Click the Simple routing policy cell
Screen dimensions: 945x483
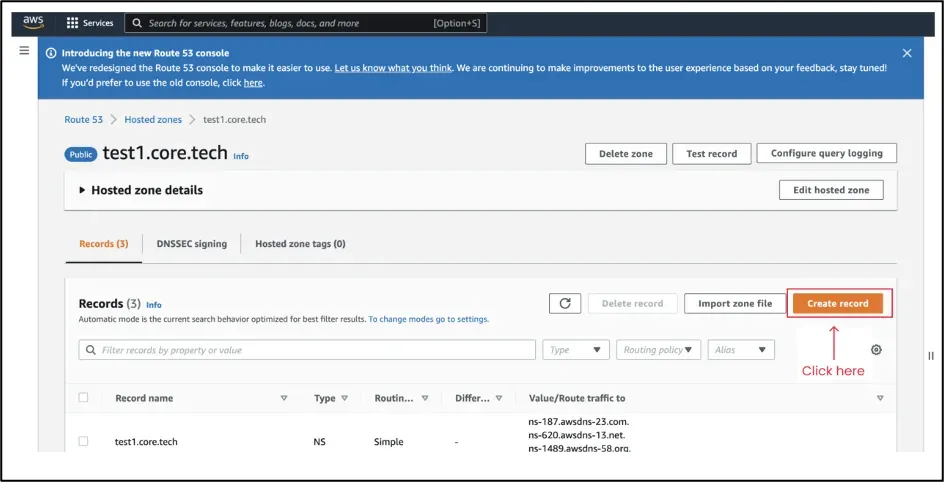click(389, 441)
